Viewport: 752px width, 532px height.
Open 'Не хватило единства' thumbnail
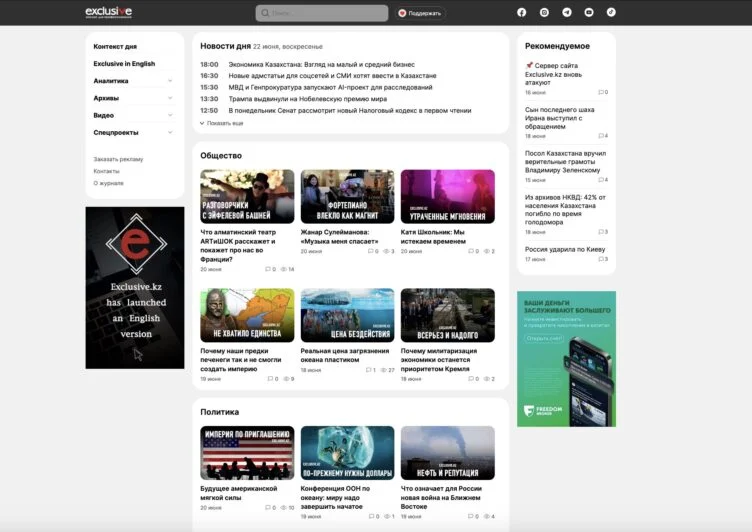247,315
